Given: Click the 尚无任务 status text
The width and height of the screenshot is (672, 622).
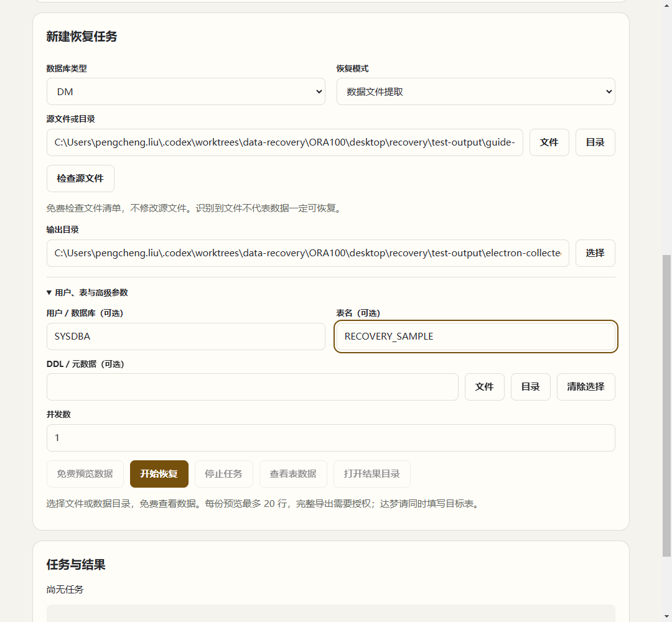Looking at the screenshot, I should coord(65,590).
